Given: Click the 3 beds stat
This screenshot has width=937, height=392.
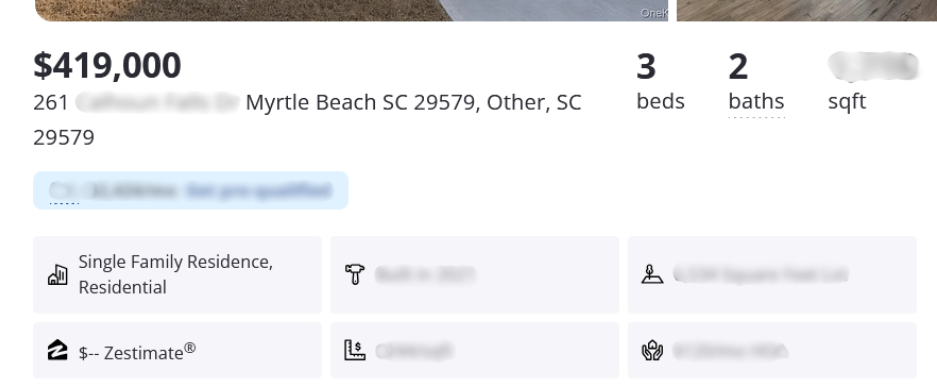Looking at the screenshot, I should [x=660, y=82].
